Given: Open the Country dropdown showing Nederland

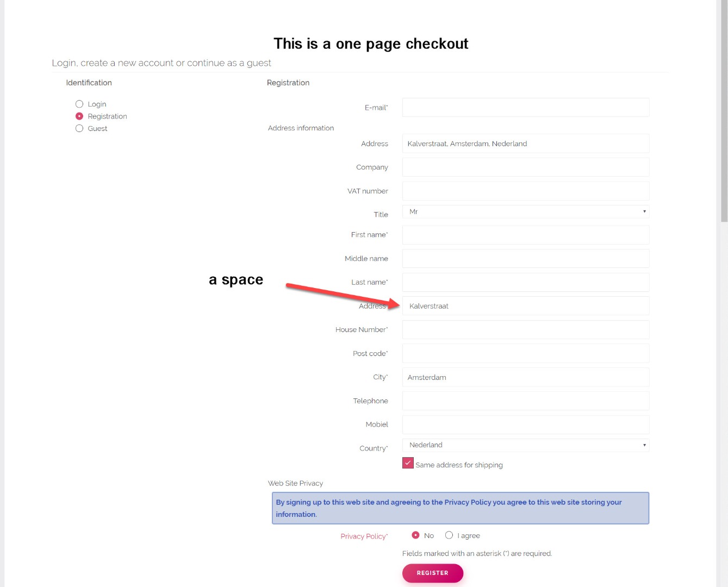Looking at the screenshot, I should [x=525, y=445].
